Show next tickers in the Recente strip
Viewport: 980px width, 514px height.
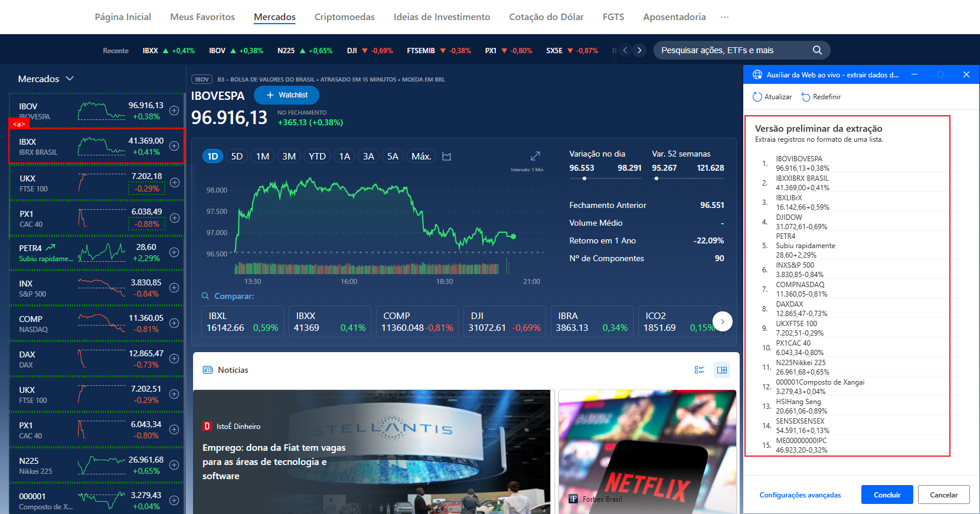[639, 50]
